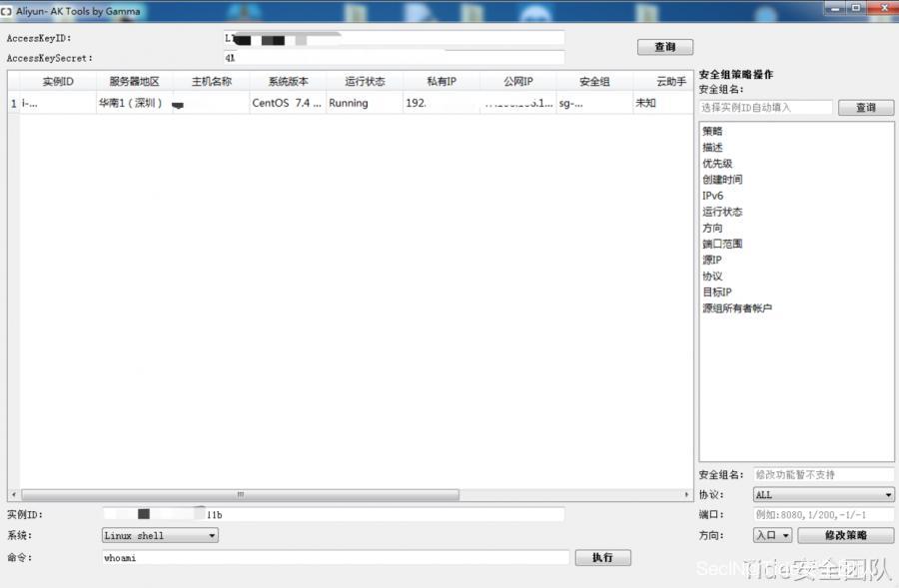Select the 华南1（深圳） region cell

pos(134,103)
